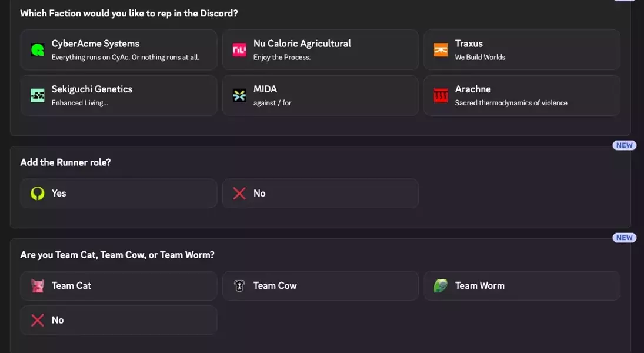This screenshot has width=644, height=353.
Task: Click the MIDA faction emblem icon
Action: 239,95
